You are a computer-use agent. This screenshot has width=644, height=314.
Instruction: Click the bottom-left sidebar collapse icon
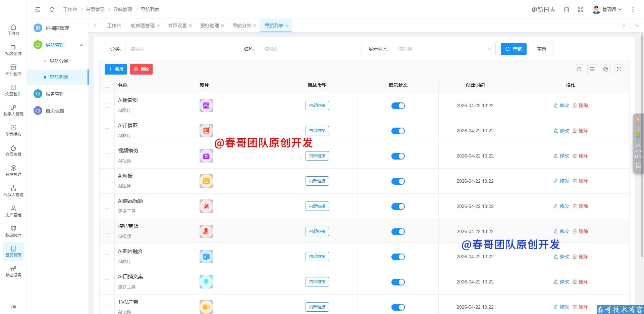[x=13, y=307]
